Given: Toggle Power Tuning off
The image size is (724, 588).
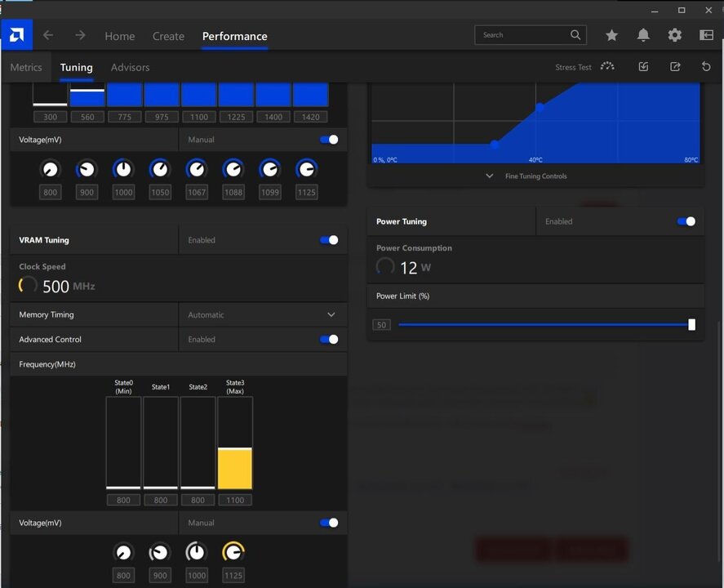Looking at the screenshot, I should [x=686, y=221].
